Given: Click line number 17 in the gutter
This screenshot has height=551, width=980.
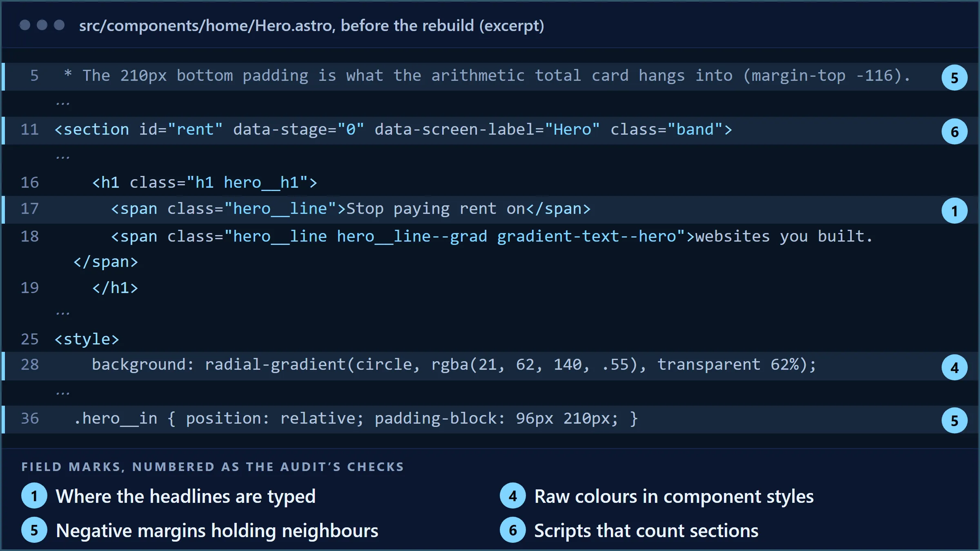Looking at the screenshot, I should click(x=30, y=209).
